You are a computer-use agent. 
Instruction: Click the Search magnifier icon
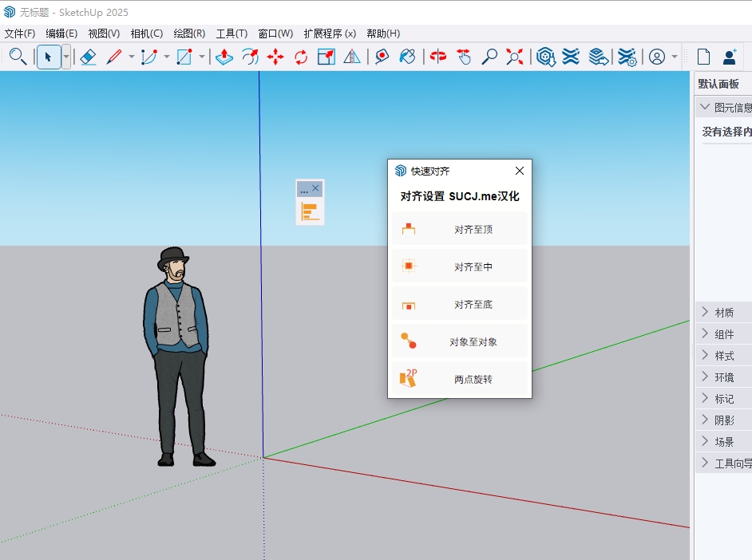18,57
